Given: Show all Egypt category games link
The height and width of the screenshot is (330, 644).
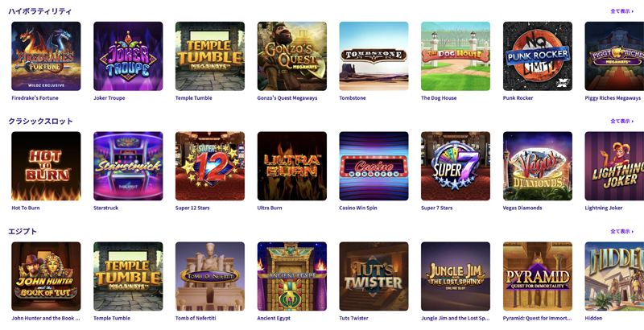Looking at the screenshot, I should pyautogui.click(x=621, y=232).
